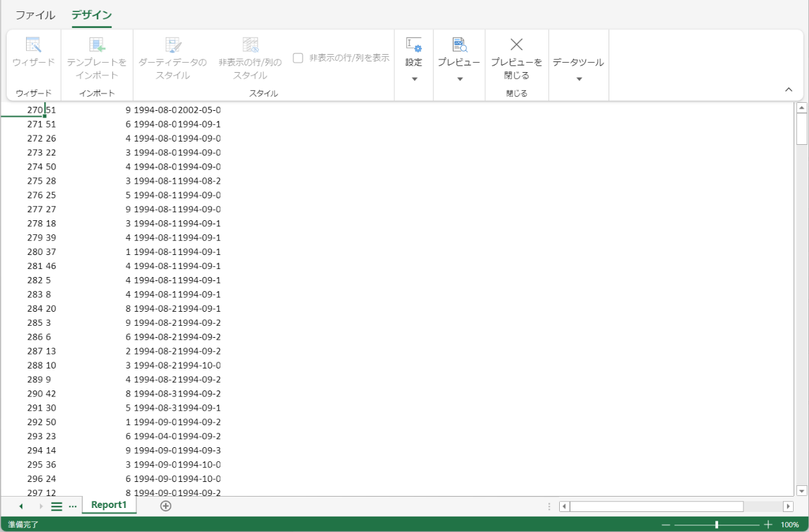Collapse the ribbon with chevron
This screenshot has width=809, height=532.
click(x=788, y=89)
